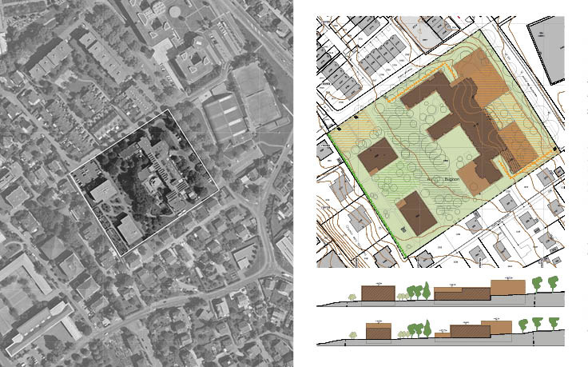
Task: Select the light brown right building in upper section
Action: point(509,287)
